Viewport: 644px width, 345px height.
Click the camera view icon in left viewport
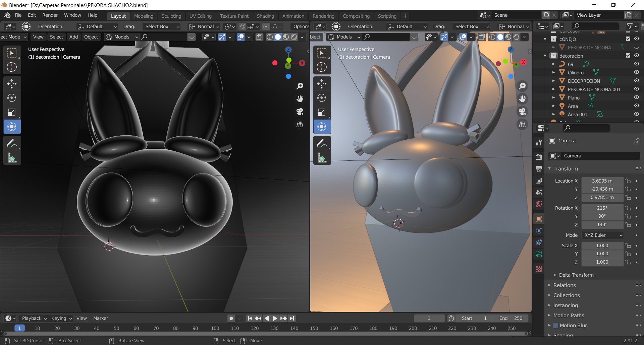click(300, 112)
